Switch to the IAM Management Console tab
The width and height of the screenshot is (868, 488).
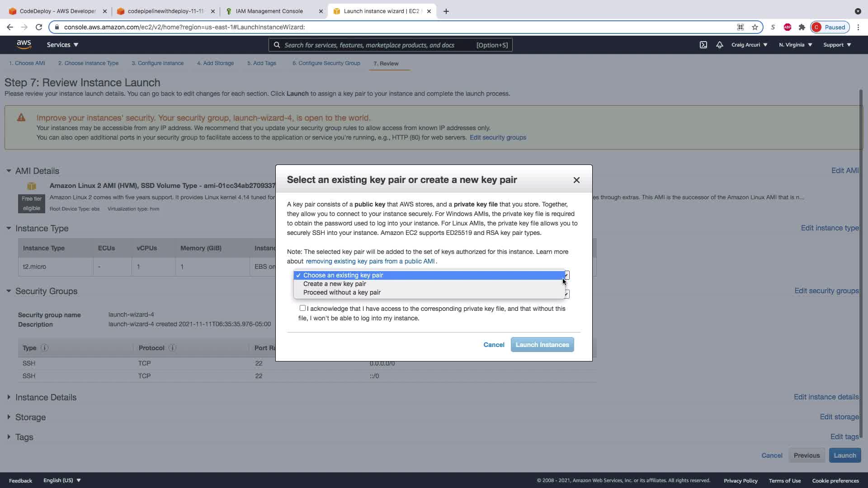tap(269, 11)
